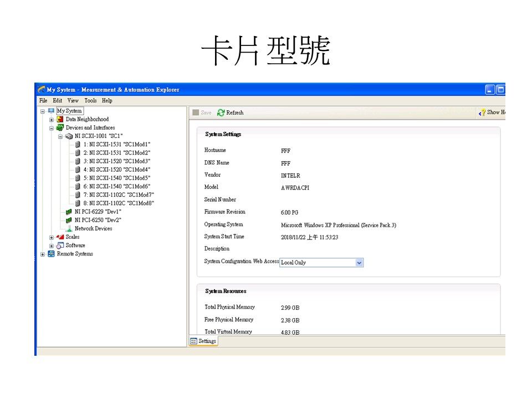Click the module icon for SC1Mod3

78,161
